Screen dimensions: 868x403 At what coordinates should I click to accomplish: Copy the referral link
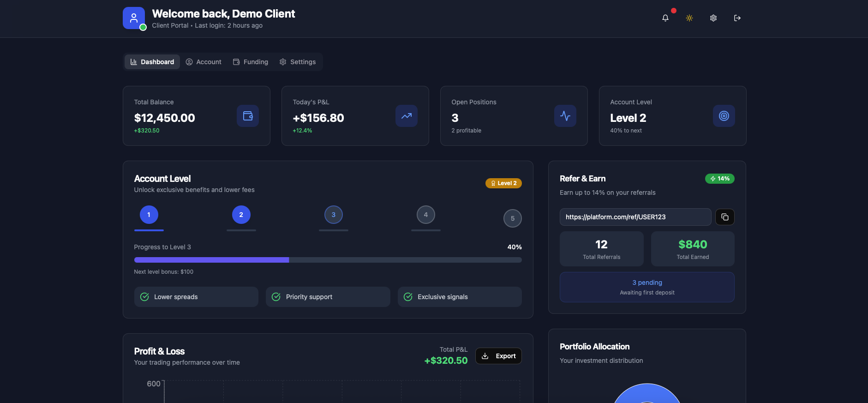tap(724, 217)
